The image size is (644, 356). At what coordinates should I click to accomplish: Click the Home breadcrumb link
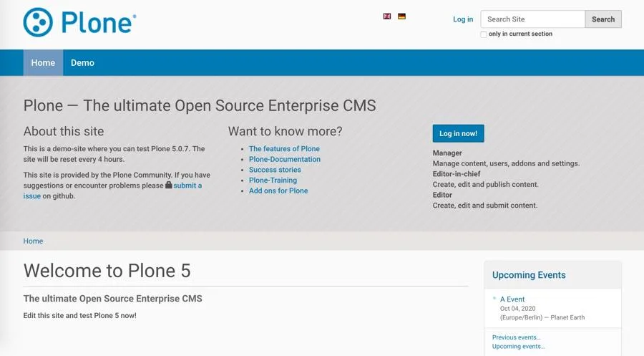[33, 241]
